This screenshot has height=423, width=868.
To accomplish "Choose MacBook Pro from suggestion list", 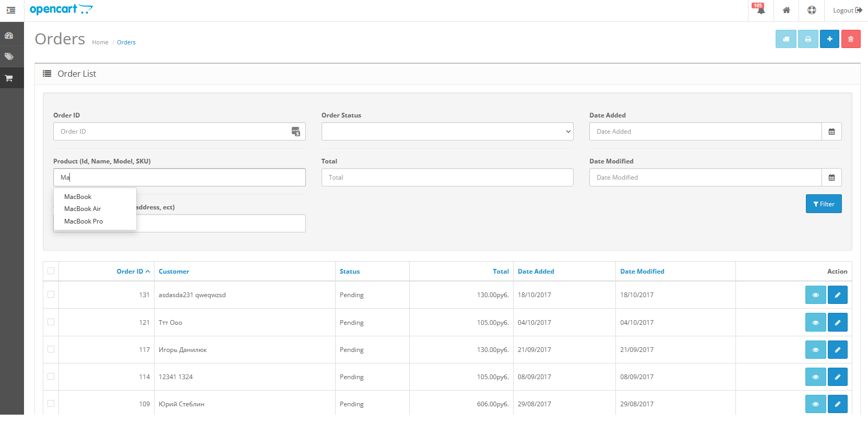I will (x=84, y=221).
